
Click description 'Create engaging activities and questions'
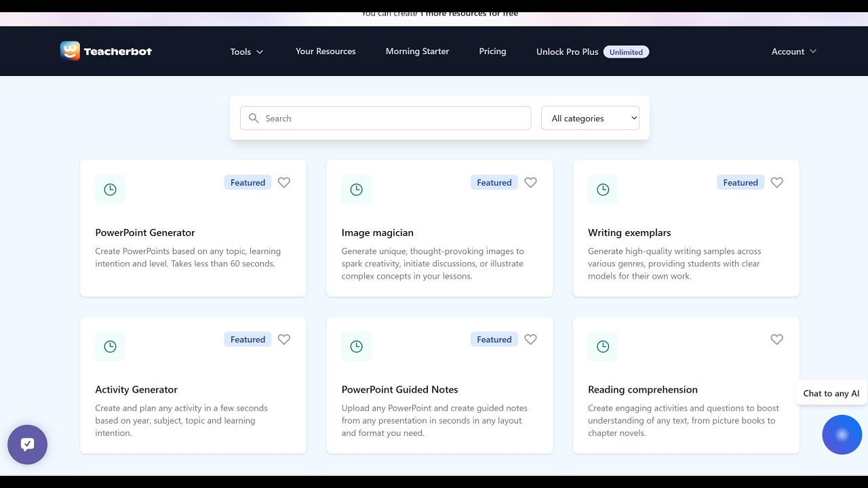(684, 420)
